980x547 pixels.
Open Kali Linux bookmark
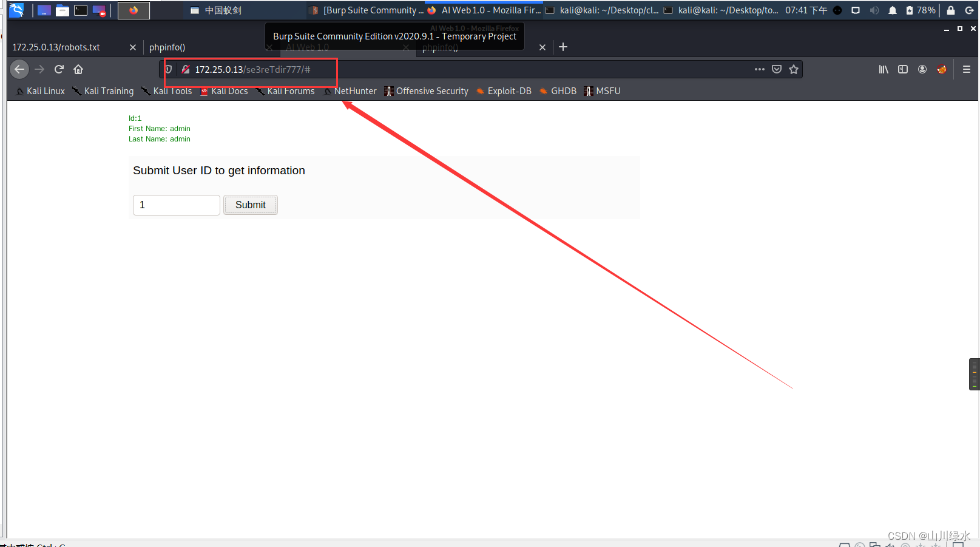(40, 91)
